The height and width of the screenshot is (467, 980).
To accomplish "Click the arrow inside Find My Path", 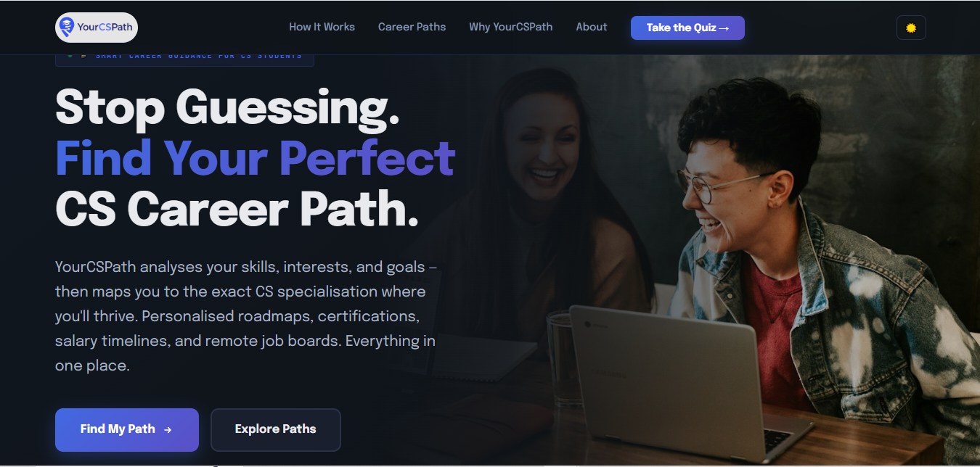I will coord(168,429).
